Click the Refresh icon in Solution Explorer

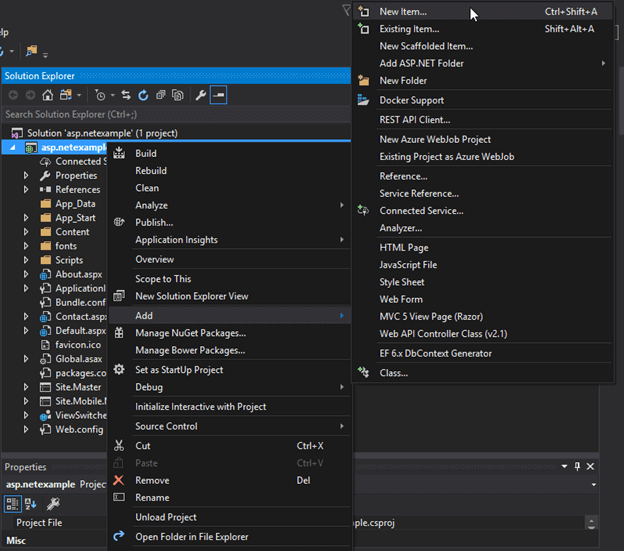(143, 95)
